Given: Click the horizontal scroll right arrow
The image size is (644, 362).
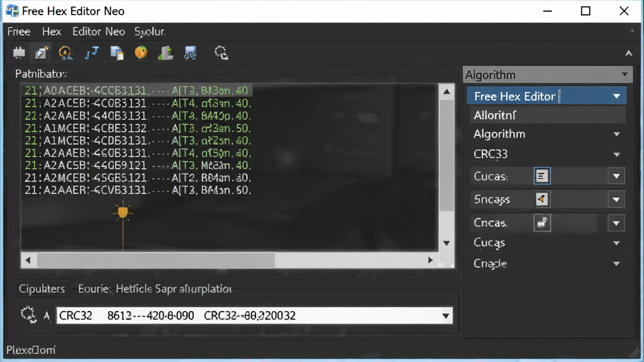Looking at the screenshot, I should tap(430, 260).
